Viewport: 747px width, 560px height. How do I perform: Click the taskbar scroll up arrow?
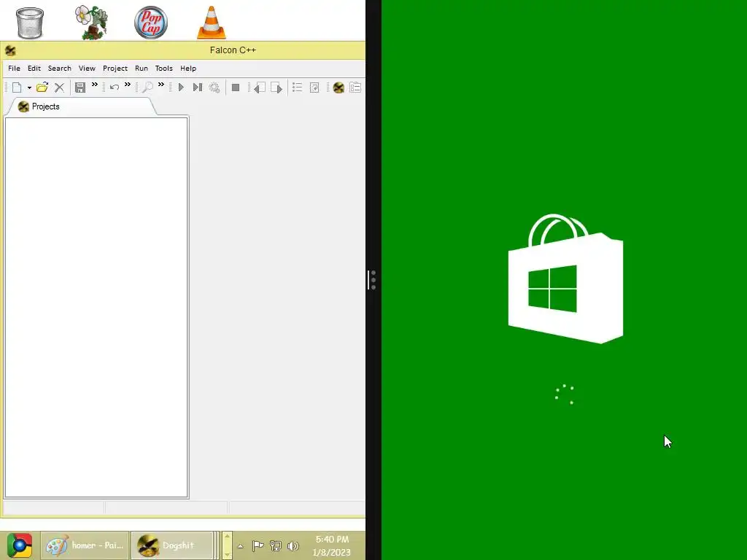pos(228,537)
